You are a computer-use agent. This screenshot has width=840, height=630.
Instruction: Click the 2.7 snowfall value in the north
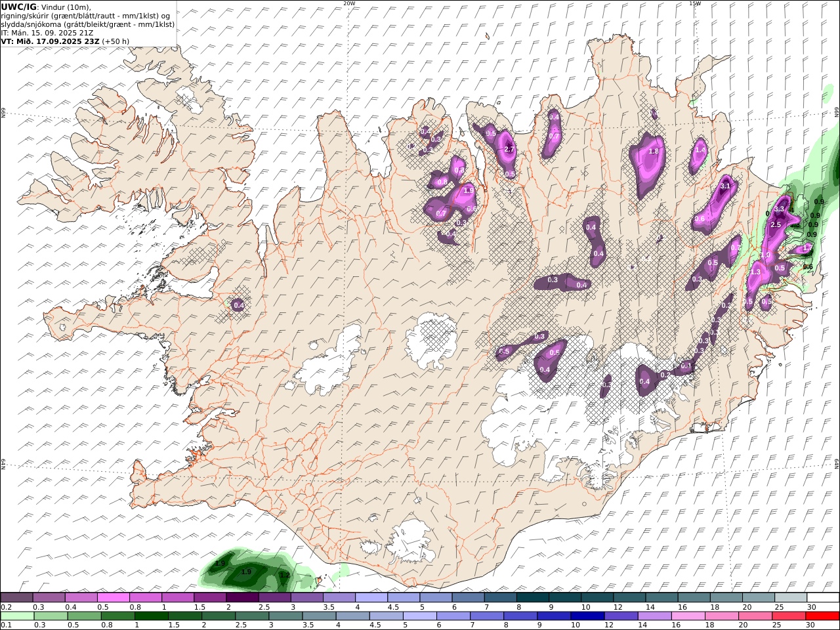pyautogui.click(x=509, y=150)
